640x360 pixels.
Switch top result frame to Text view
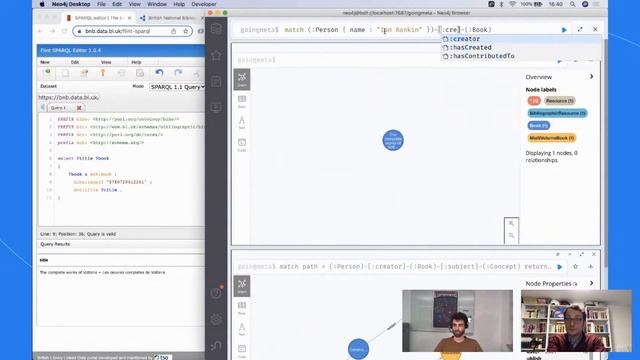point(242,123)
